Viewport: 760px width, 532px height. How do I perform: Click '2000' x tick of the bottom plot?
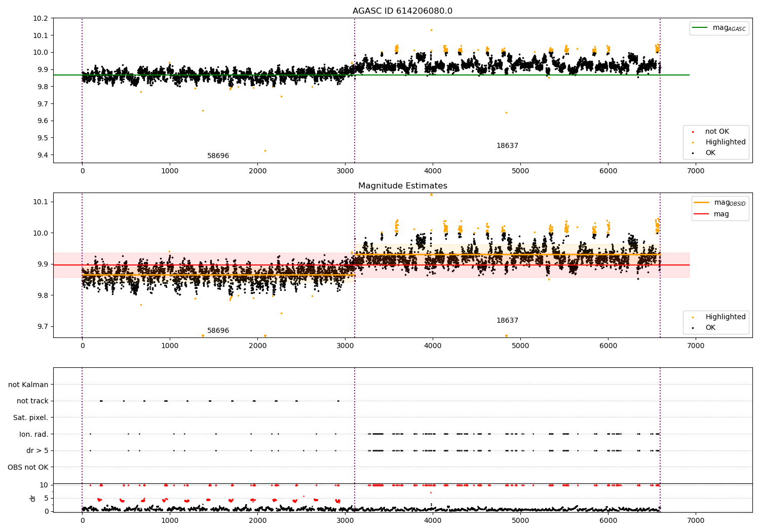click(257, 520)
